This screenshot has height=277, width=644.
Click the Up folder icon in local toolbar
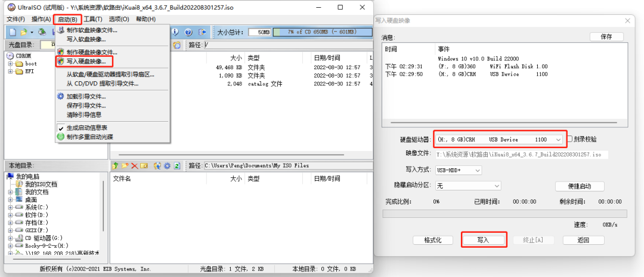click(x=116, y=165)
